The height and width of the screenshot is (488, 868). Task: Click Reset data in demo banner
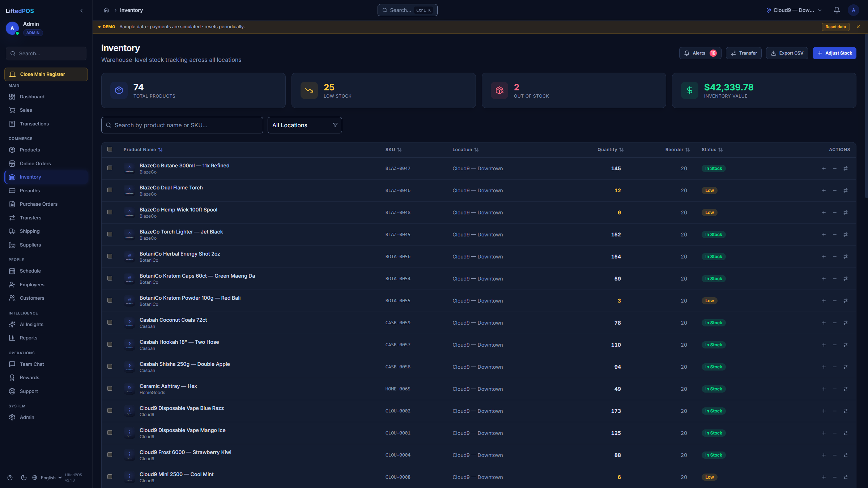835,27
